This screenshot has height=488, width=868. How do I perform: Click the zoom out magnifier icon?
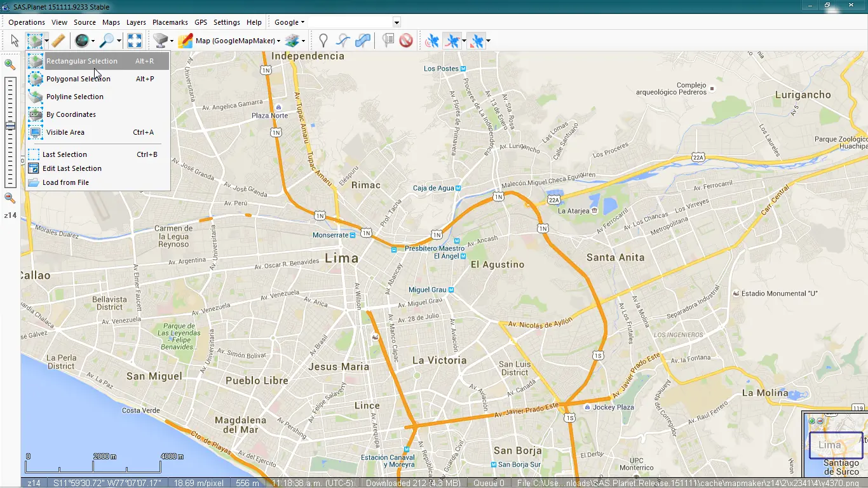pyautogui.click(x=10, y=198)
